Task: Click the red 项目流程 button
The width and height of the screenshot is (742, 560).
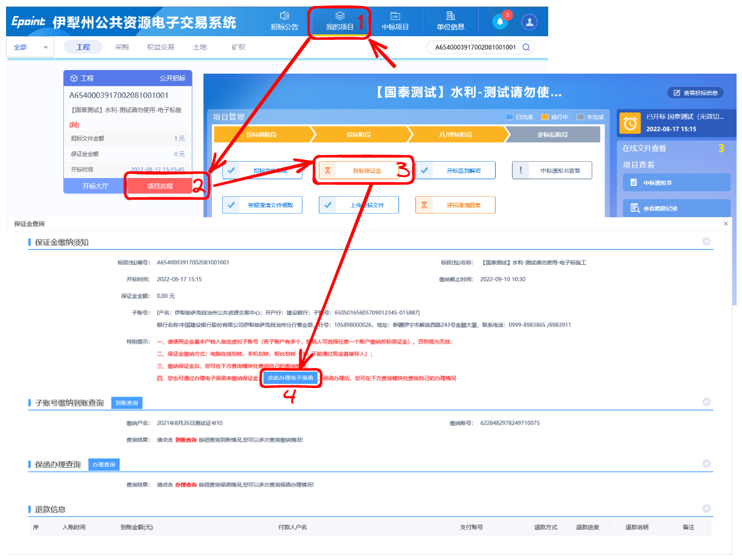Action: pos(160,186)
